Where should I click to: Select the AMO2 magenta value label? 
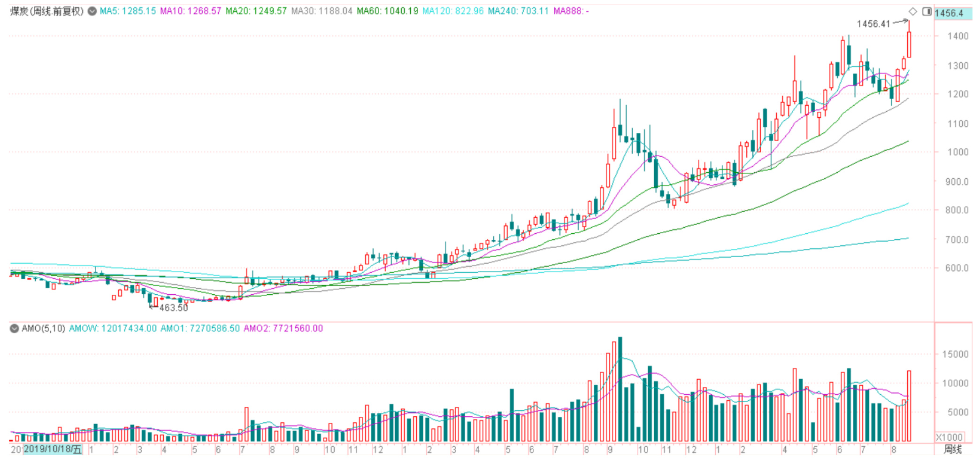283,329
